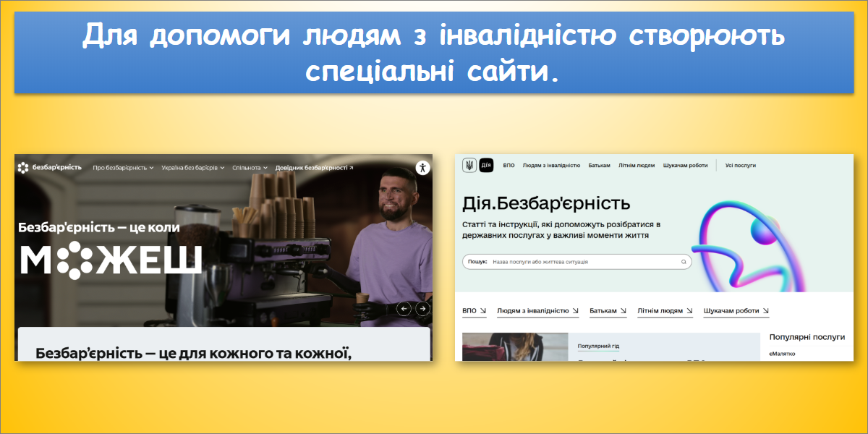The width and height of the screenshot is (868, 434).
Task: Advance carousel with next arrow
Action: click(x=422, y=309)
